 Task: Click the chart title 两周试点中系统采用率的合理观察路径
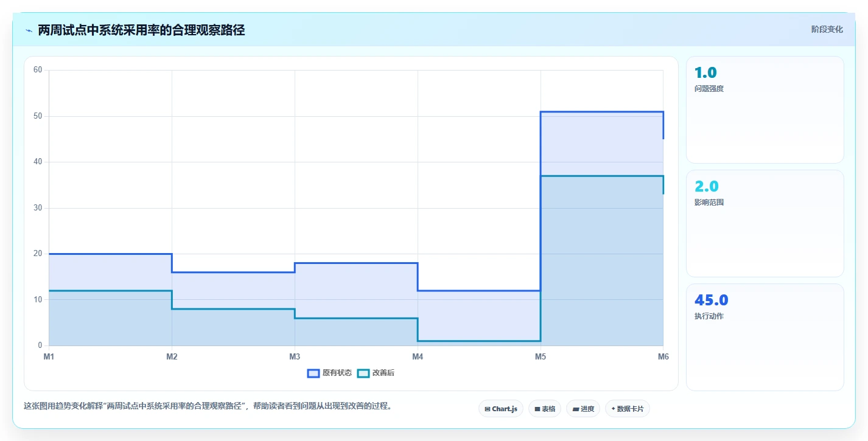click(x=141, y=30)
